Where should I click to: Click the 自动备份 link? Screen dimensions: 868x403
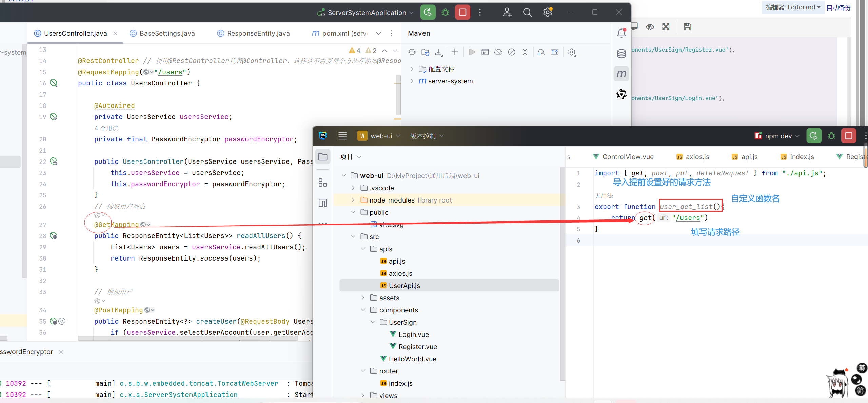839,7
